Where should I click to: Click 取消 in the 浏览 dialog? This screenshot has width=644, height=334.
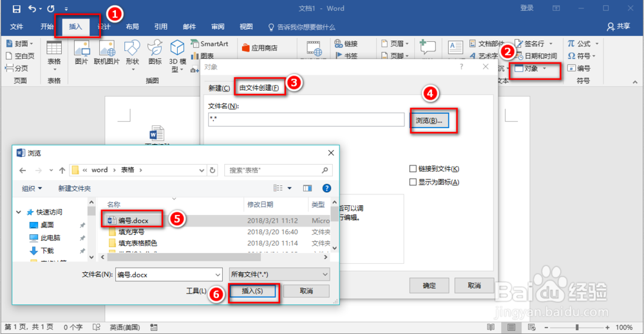pos(306,291)
